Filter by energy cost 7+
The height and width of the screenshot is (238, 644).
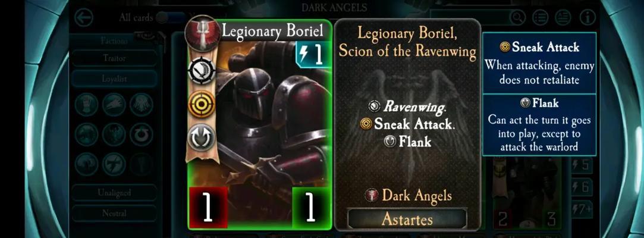coord(582,209)
